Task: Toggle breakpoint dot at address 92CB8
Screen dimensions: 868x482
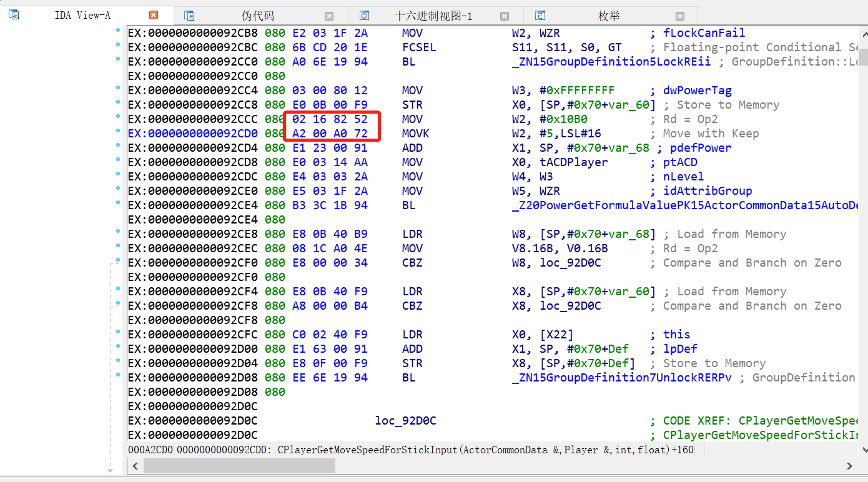Action: 118,30
